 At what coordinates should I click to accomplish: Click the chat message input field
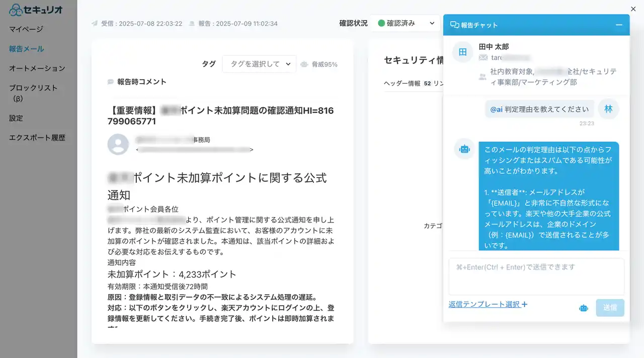pos(536,276)
